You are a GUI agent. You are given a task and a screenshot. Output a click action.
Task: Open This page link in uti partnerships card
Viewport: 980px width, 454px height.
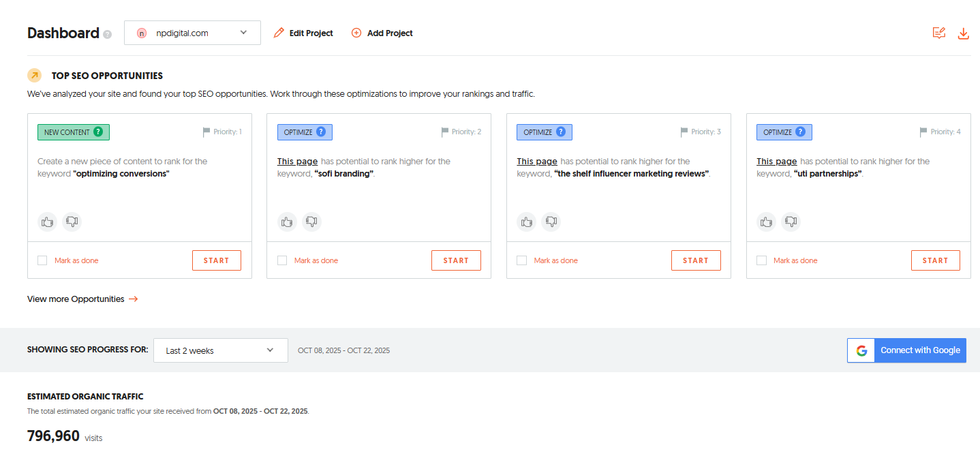click(x=777, y=162)
